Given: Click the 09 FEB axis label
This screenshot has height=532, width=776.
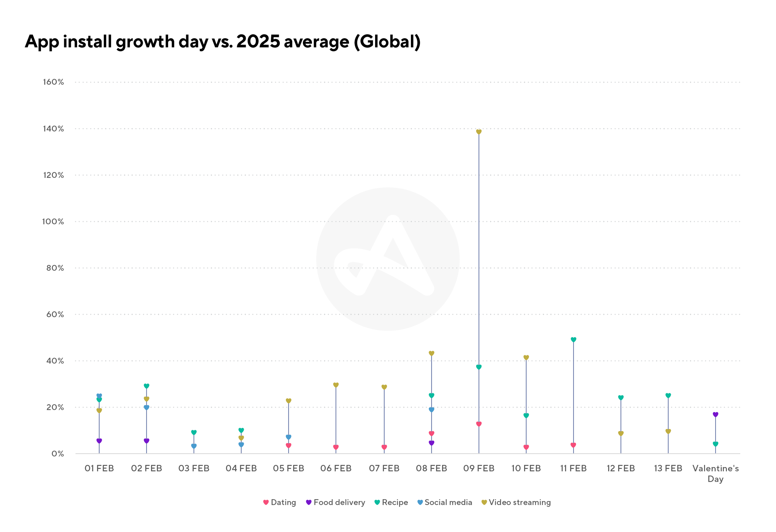Looking at the screenshot, I should pos(479,468).
